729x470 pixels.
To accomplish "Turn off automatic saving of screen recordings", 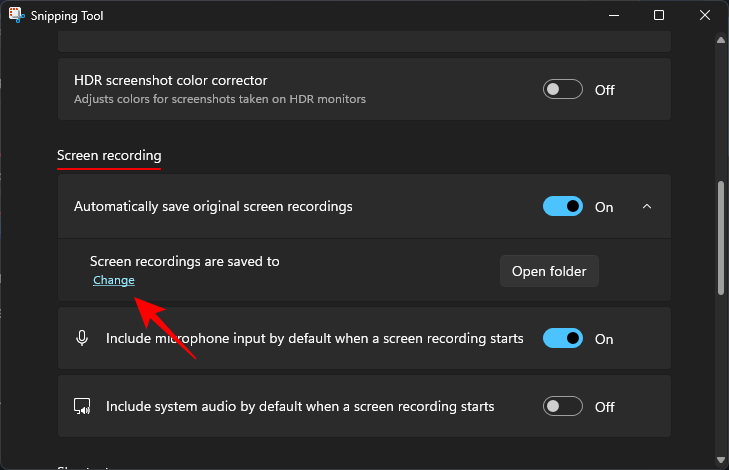I will click(563, 206).
